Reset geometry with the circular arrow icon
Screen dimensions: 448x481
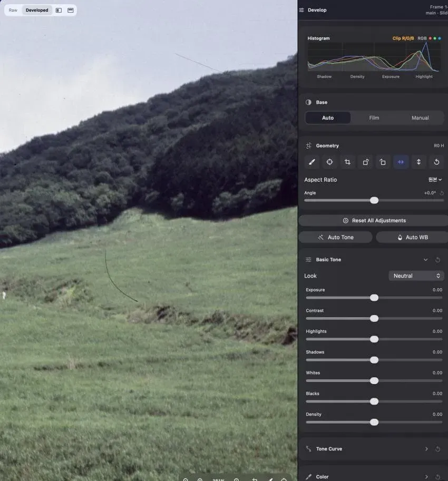point(436,162)
